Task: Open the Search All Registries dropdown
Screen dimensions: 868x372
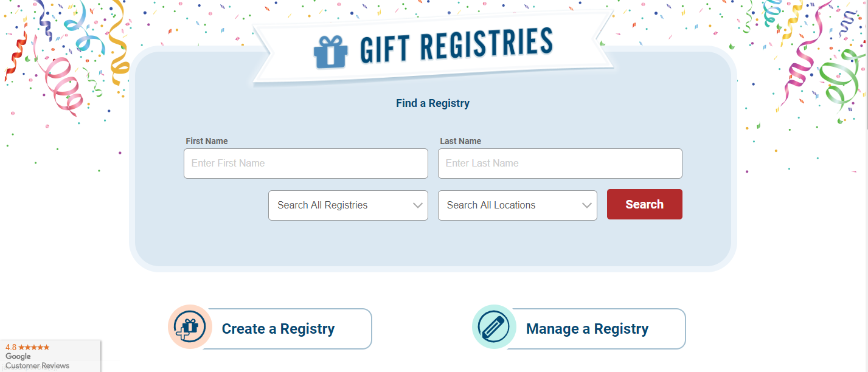Action: click(348, 205)
